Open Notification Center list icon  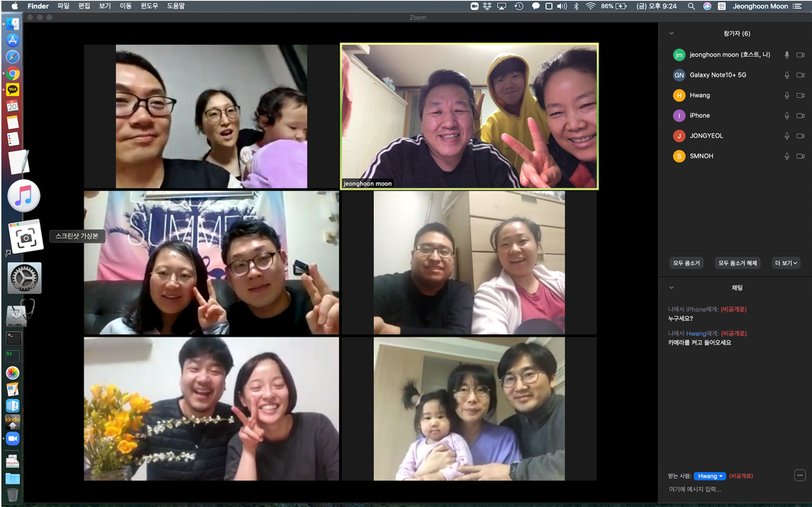click(797, 6)
